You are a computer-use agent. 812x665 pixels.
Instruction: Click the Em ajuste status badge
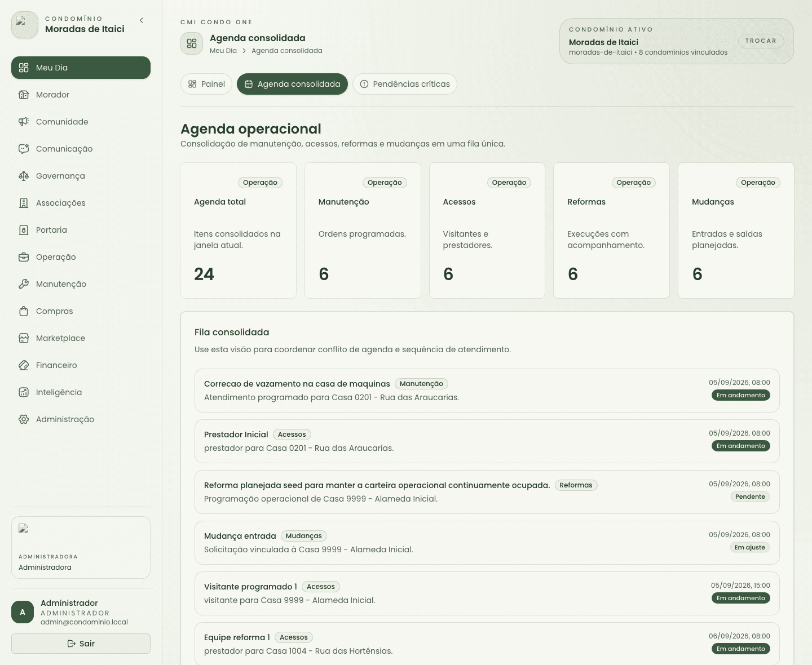pyautogui.click(x=750, y=547)
